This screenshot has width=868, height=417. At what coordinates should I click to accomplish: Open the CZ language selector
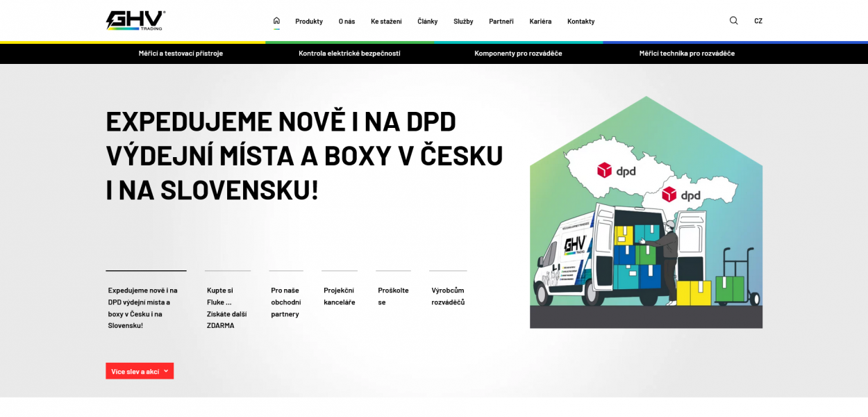tap(758, 21)
